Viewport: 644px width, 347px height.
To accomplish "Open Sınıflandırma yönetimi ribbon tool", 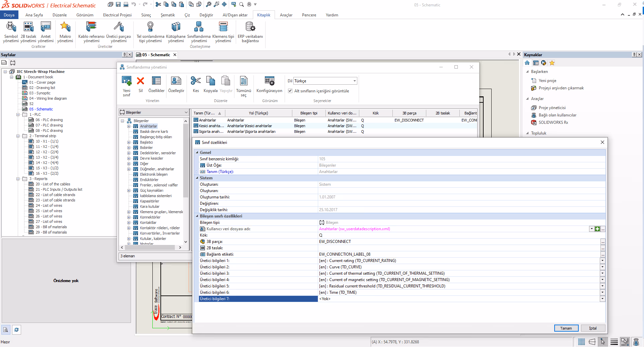I will 199,32.
